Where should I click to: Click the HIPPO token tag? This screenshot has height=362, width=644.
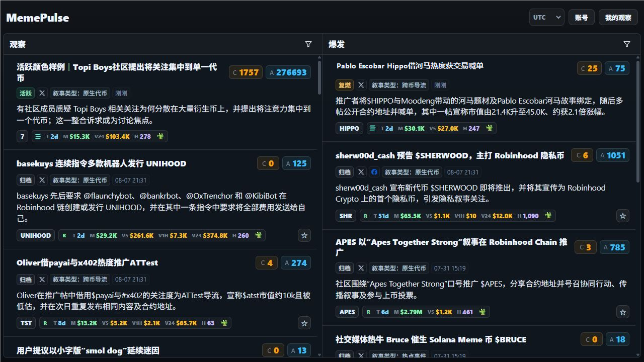click(349, 128)
